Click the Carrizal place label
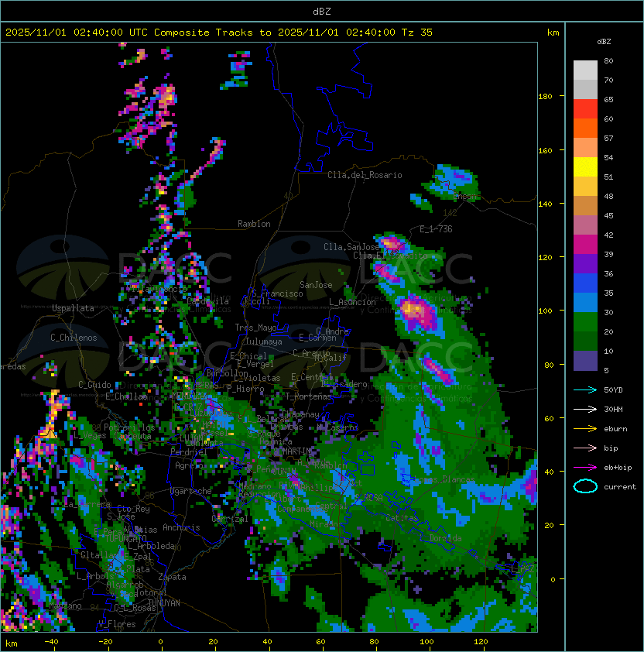The image size is (644, 652). 230,519
